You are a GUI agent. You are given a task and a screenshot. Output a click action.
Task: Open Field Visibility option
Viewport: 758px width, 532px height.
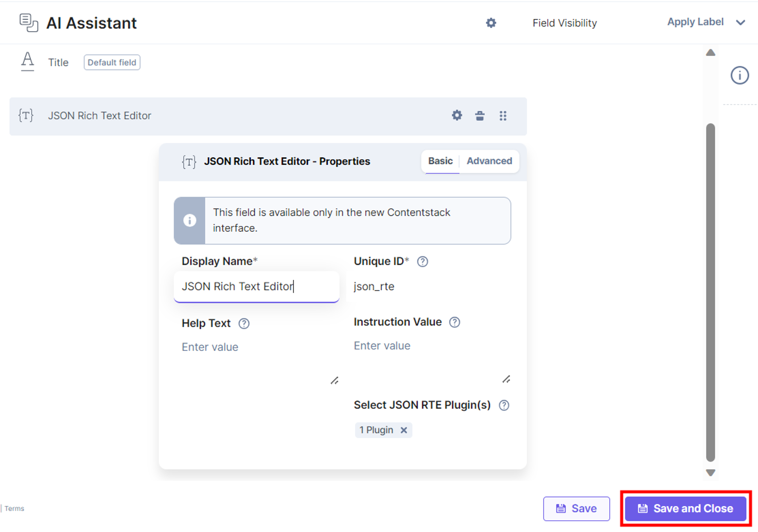565,23
